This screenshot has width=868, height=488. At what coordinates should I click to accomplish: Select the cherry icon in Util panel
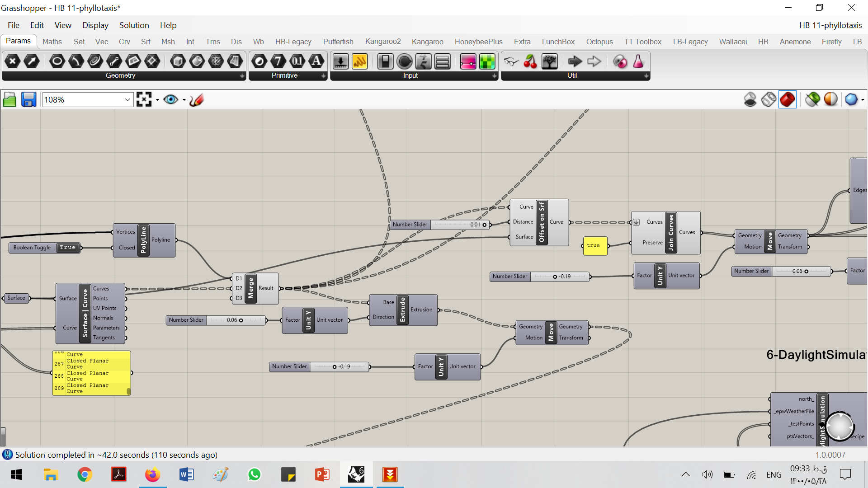tap(530, 61)
